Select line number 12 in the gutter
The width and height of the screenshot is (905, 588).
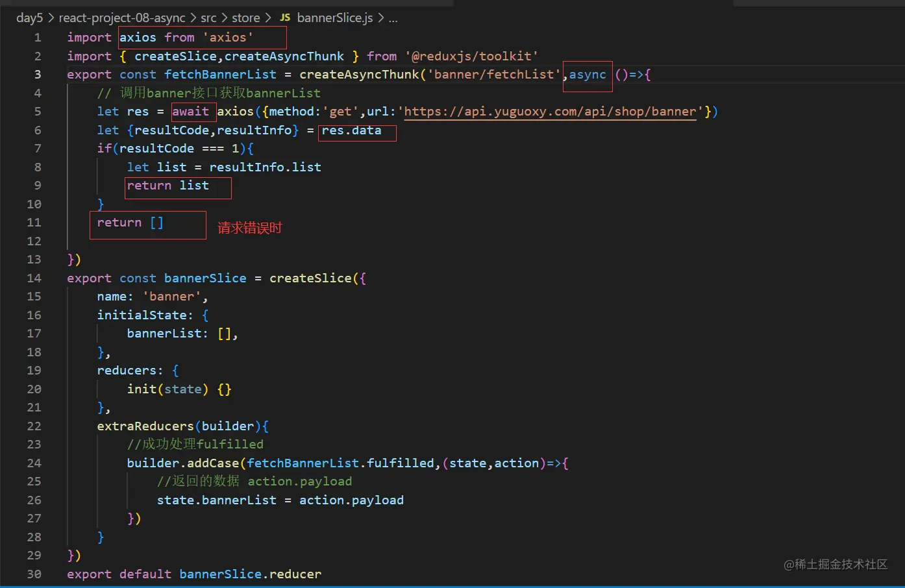[34, 241]
